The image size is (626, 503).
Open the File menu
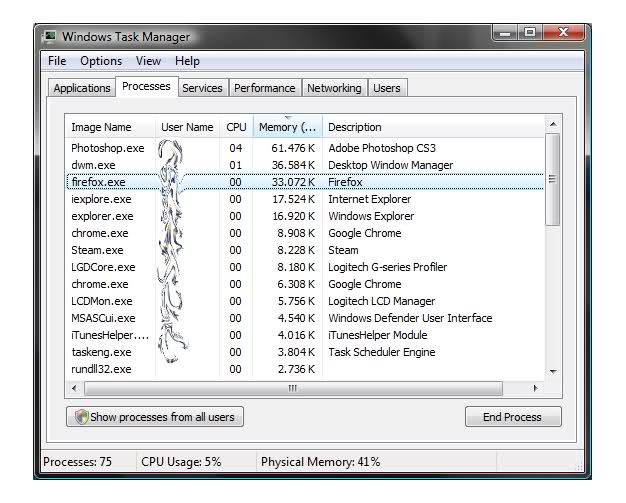[57, 61]
